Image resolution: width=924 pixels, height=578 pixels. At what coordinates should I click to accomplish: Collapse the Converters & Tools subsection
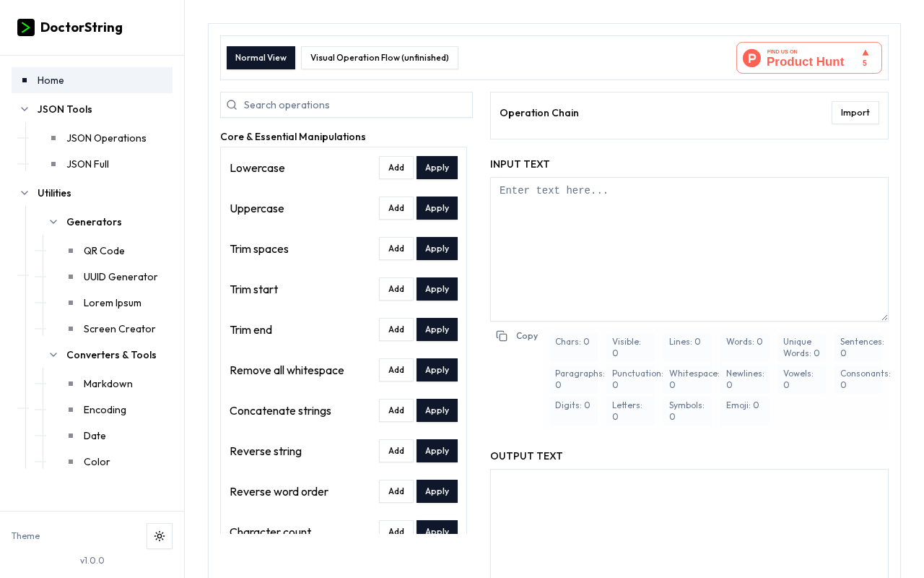(53, 355)
